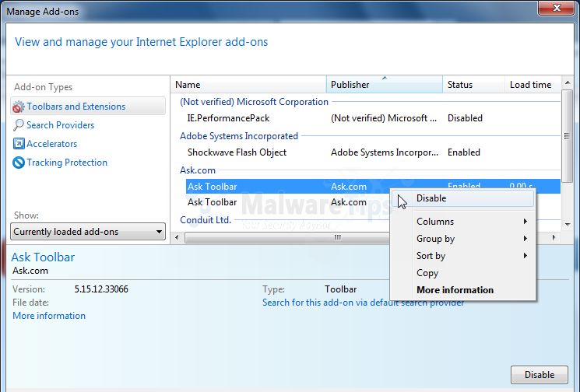Click the vertical scrollbar thumb

(x=567, y=136)
